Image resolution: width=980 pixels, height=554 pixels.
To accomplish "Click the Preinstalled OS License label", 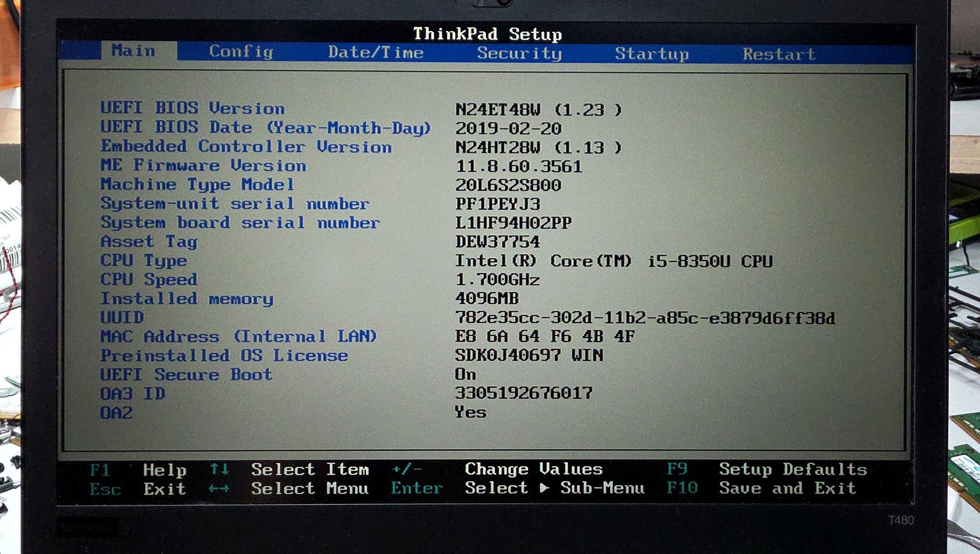I will tap(225, 355).
